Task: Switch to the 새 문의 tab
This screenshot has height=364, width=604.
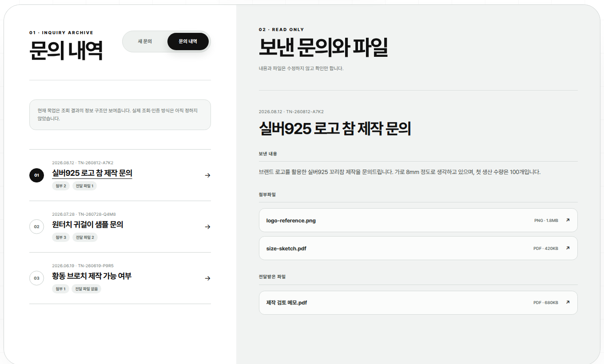Action: tap(145, 41)
